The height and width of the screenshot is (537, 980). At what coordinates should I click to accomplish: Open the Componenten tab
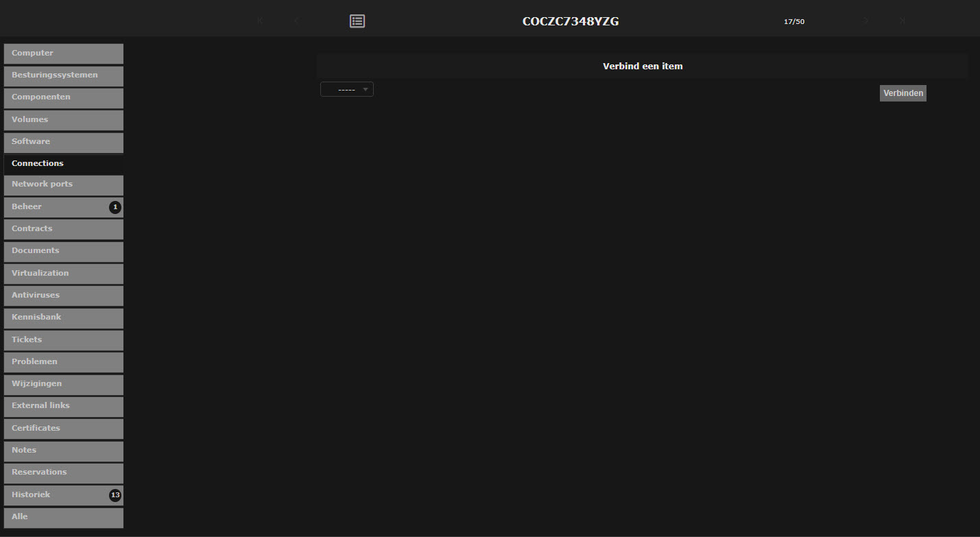[x=64, y=97]
